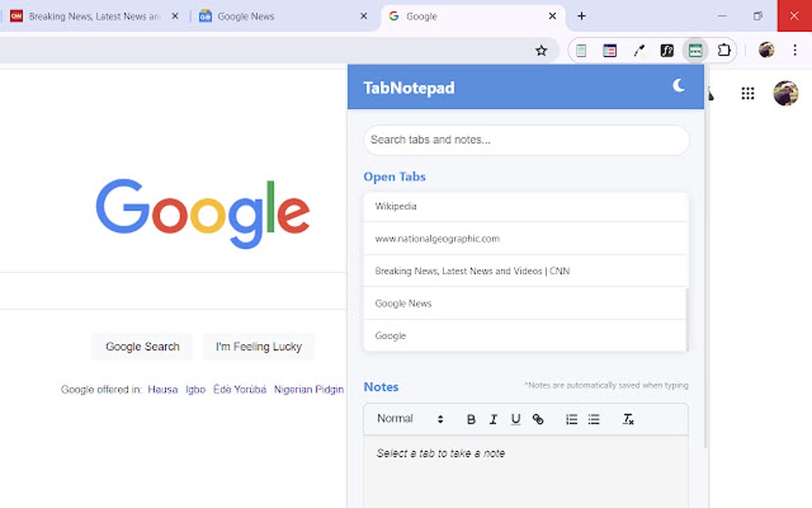The height and width of the screenshot is (508, 812).
Task: Apply italic formatting in the note toolbar
Action: (x=493, y=419)
